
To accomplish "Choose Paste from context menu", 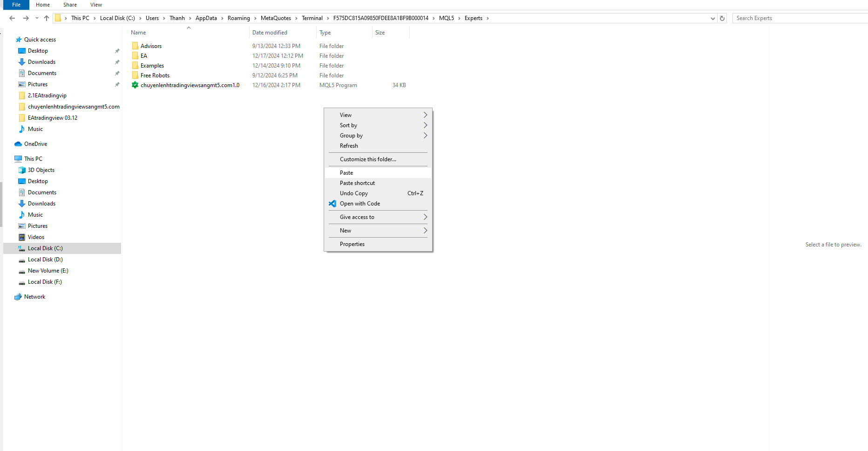I will tap(346, 173).
